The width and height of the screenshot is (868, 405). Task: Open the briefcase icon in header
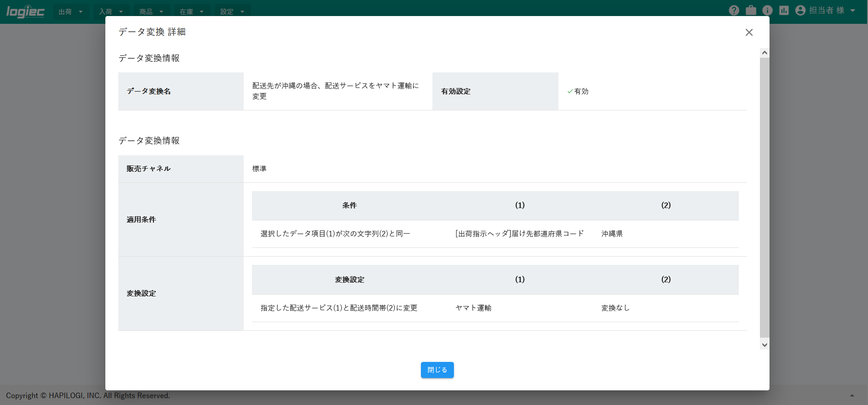[x=751, y=11]
